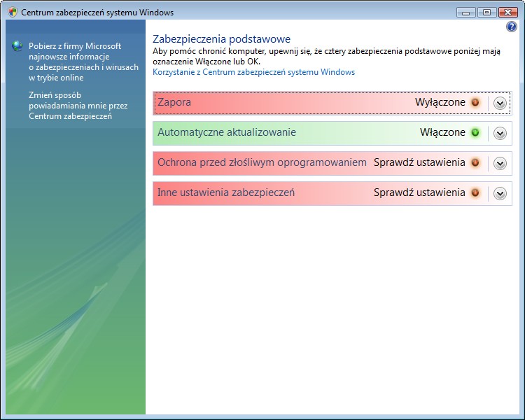Screen dimensions: 525x420
Task: Click the Wyłączone status text
Action: pos(440,102)
